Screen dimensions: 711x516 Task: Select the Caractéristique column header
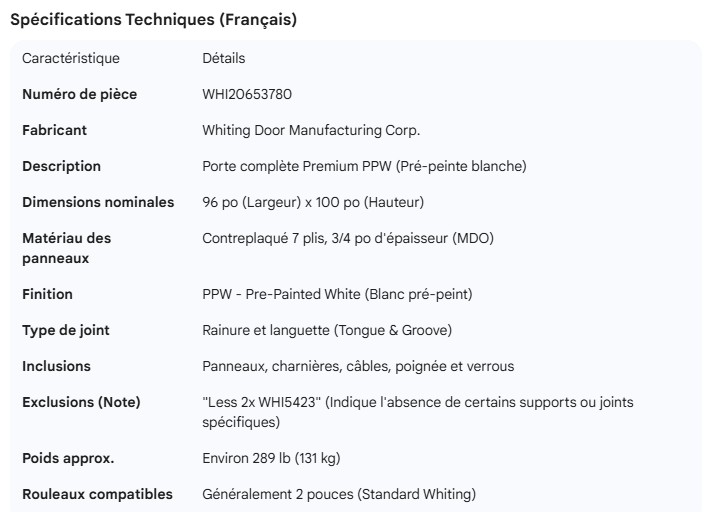tap(71, 58)
